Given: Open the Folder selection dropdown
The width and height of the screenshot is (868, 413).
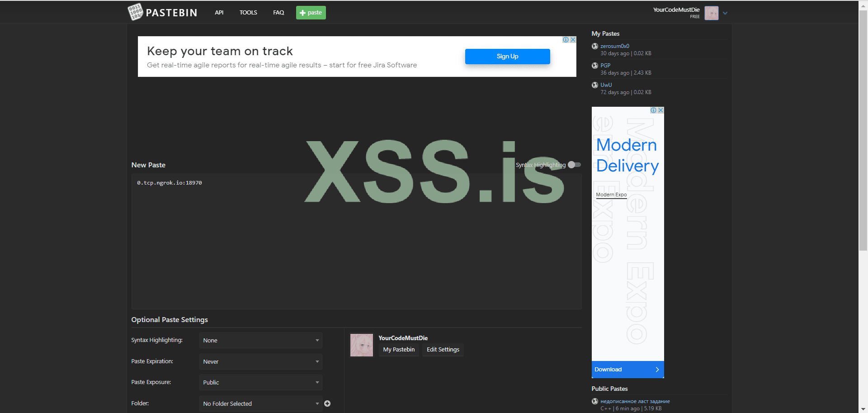Looking at the screenshot, I should pyautogui.click(x=261, y=404).
